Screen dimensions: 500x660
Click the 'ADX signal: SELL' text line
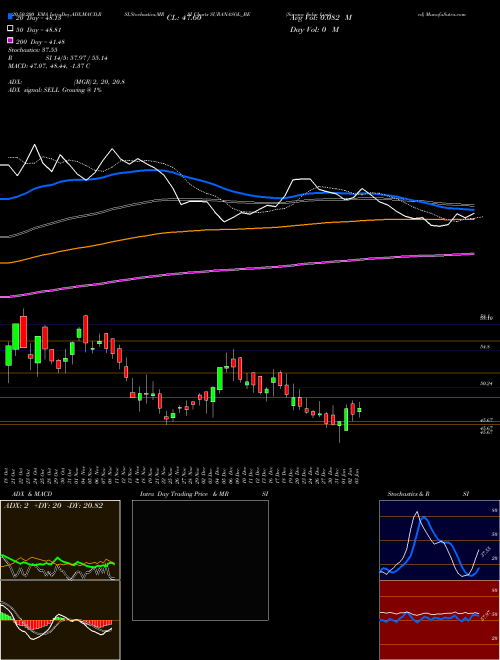click(x=55, y=90)
